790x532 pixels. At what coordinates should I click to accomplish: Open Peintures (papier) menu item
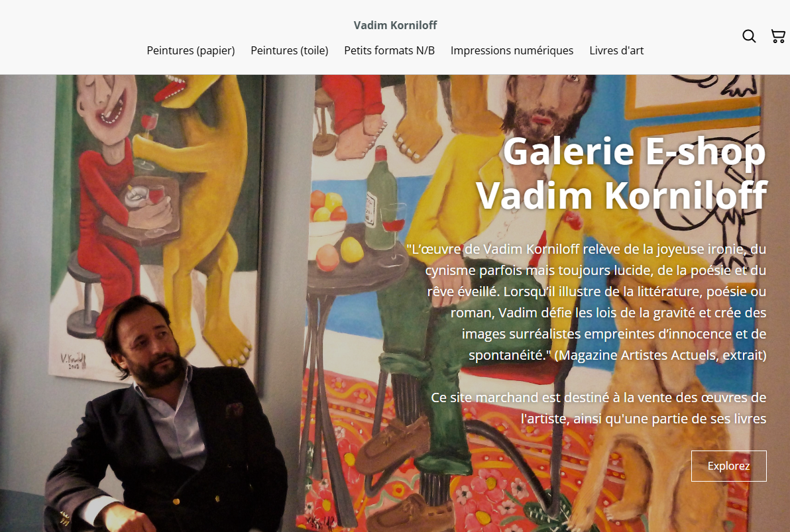[190, 50]
